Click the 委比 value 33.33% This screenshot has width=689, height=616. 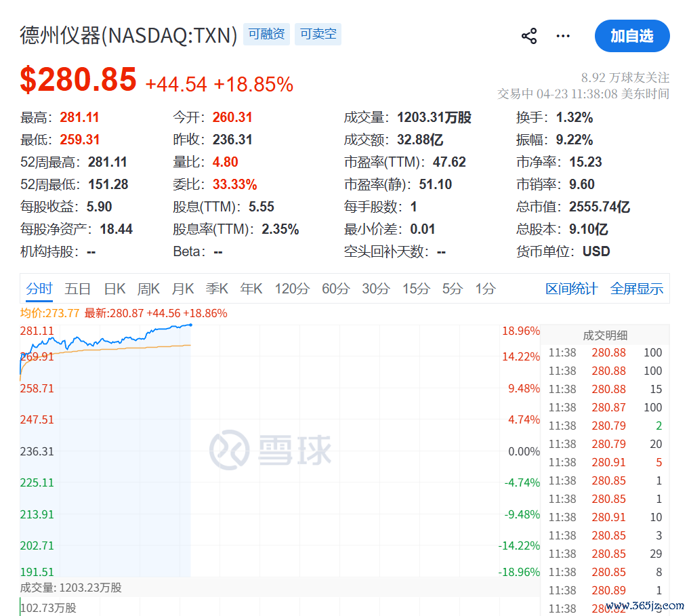[x=234, y=184]
